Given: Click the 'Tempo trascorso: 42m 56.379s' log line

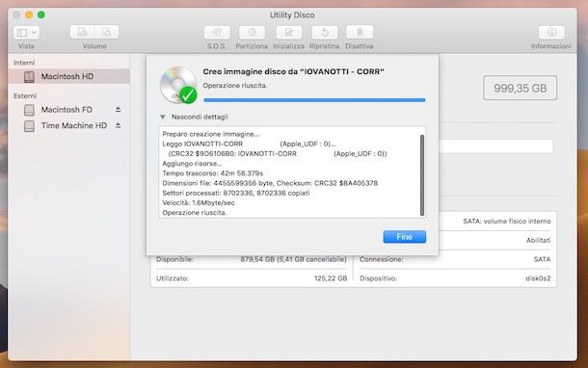Looking at the screenshot, I should (x=213, y=173).
